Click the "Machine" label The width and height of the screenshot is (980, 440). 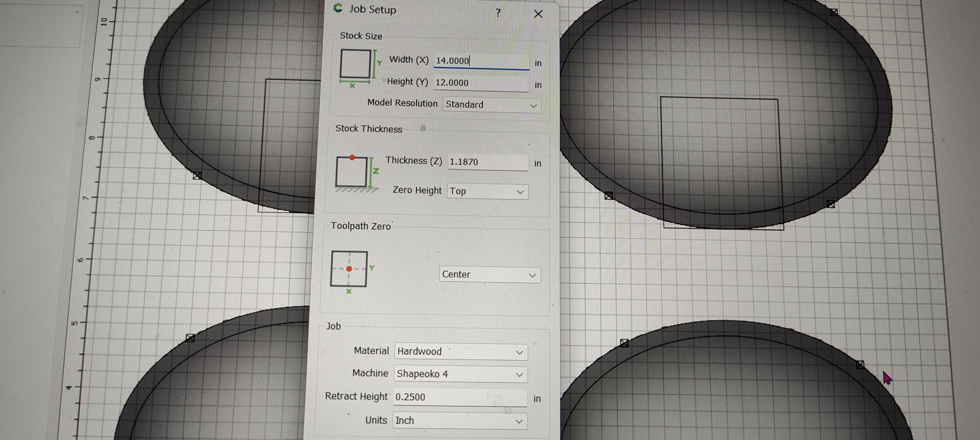click(370, 373)
